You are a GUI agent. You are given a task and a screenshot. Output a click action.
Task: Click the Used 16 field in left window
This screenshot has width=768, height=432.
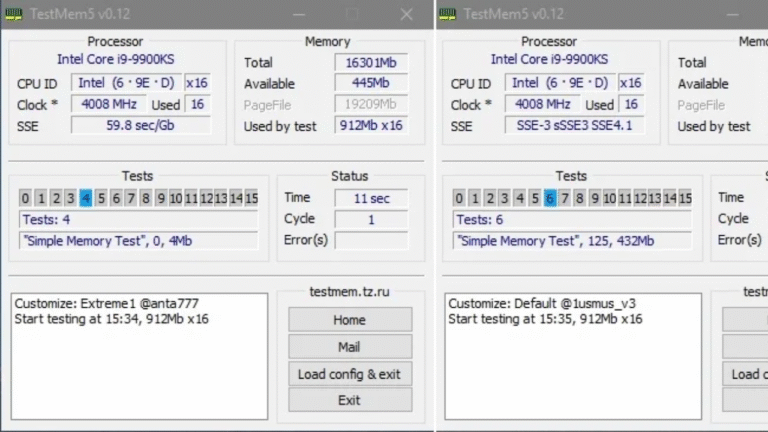tap(197, 104)
